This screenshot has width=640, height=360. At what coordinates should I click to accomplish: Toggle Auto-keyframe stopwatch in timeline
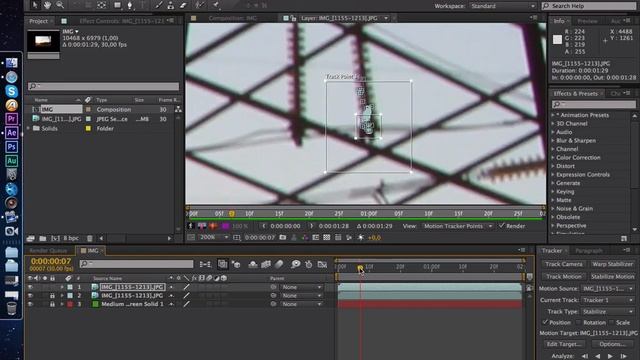point(309,264)
